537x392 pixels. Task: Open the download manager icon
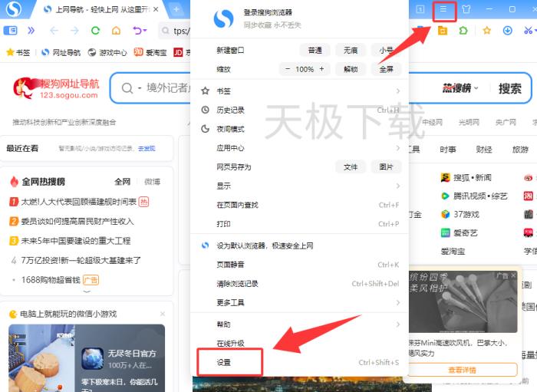point(507,31)
